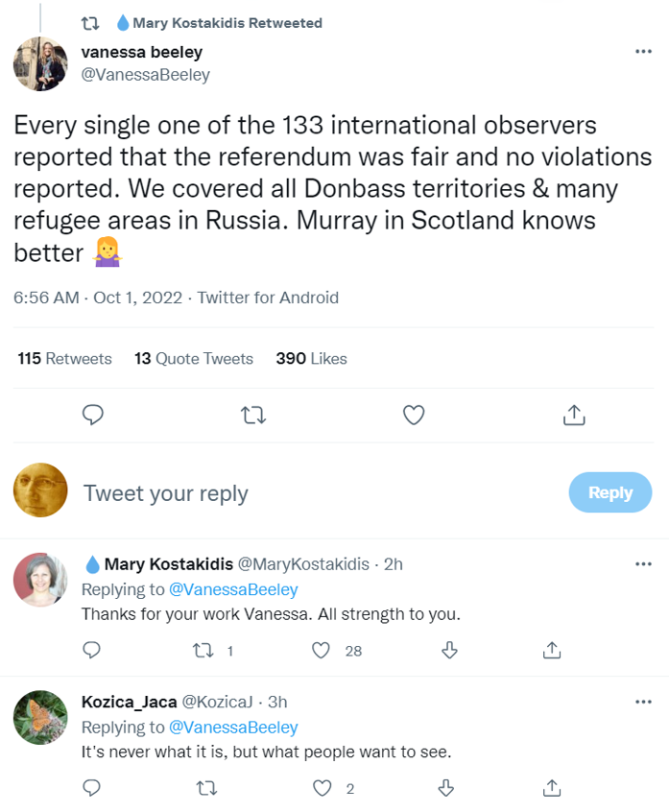Open the more options menu on the main tweet
This screenshot has height=812, width=669.
click(x=643, y=51)
